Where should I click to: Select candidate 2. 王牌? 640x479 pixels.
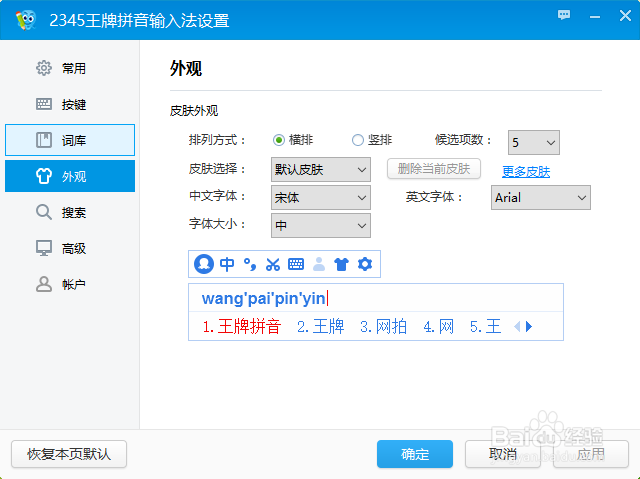click(320, 326)
